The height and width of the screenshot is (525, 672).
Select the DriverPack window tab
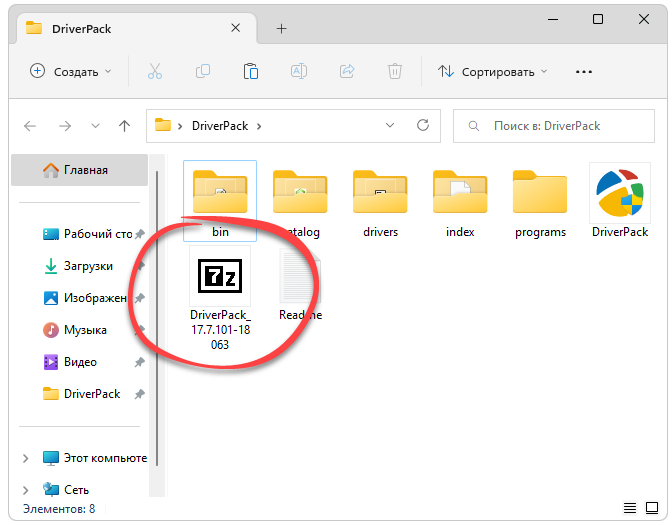coord(136,29)
